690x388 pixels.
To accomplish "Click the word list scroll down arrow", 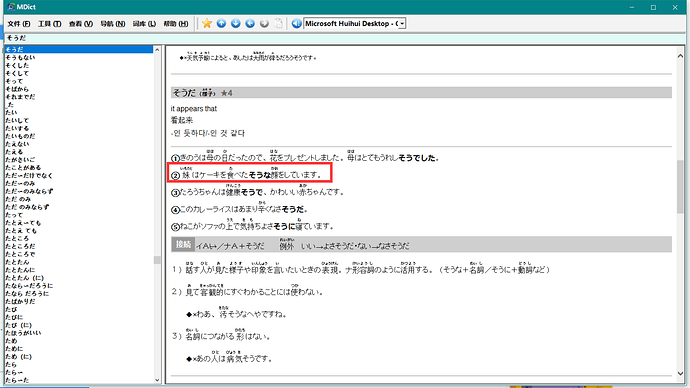I will (x=157, y=380).
